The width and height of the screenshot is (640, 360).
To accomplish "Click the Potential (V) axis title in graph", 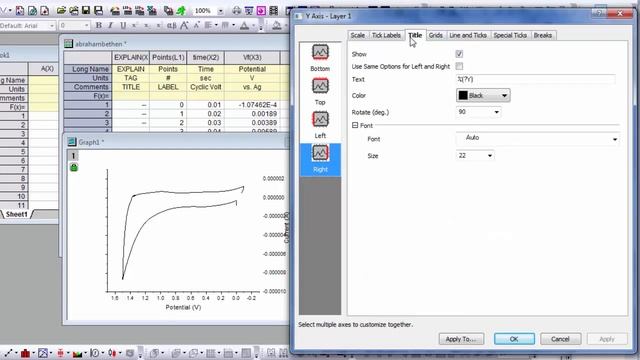I will click(x=183, y=307).
